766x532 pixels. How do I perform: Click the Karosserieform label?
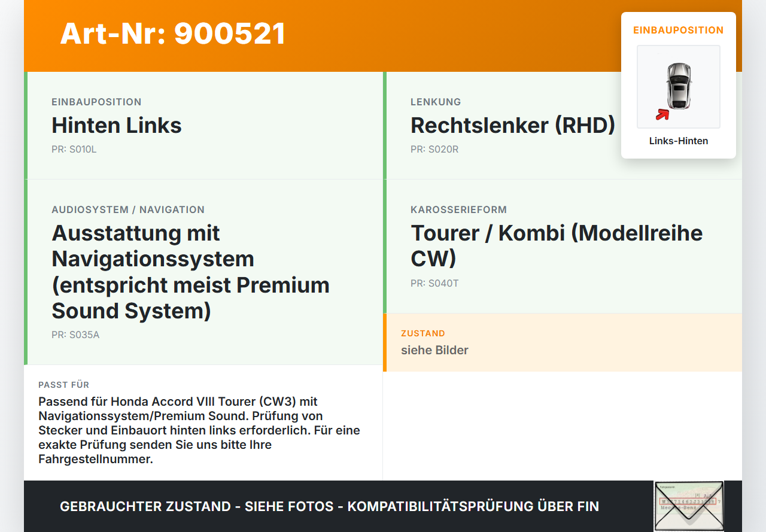pos(458,209)
